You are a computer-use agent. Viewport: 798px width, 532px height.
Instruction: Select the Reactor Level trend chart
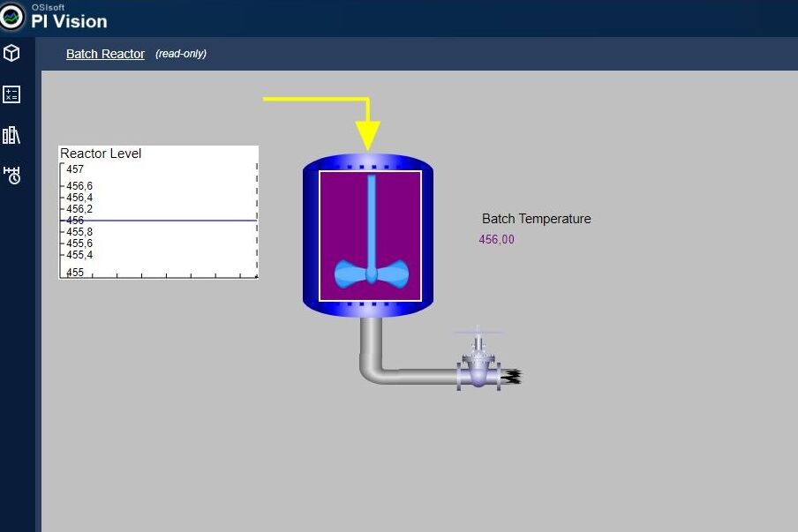[x=159, y=212]
